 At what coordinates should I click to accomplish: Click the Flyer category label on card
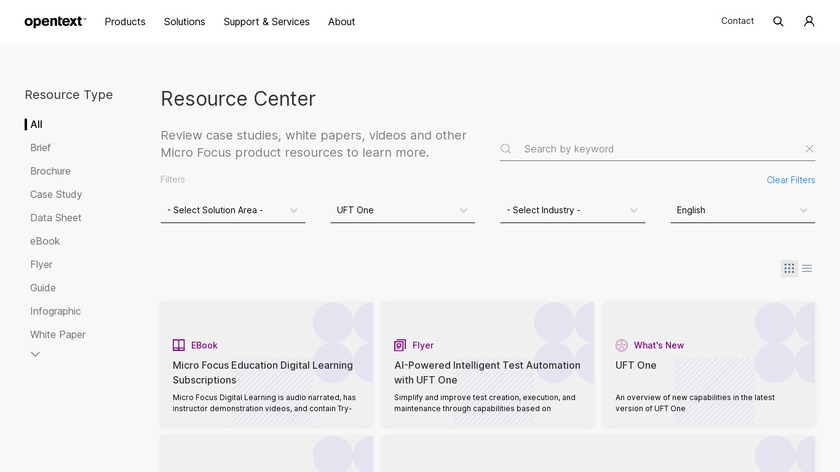click(x=423, y=346)
